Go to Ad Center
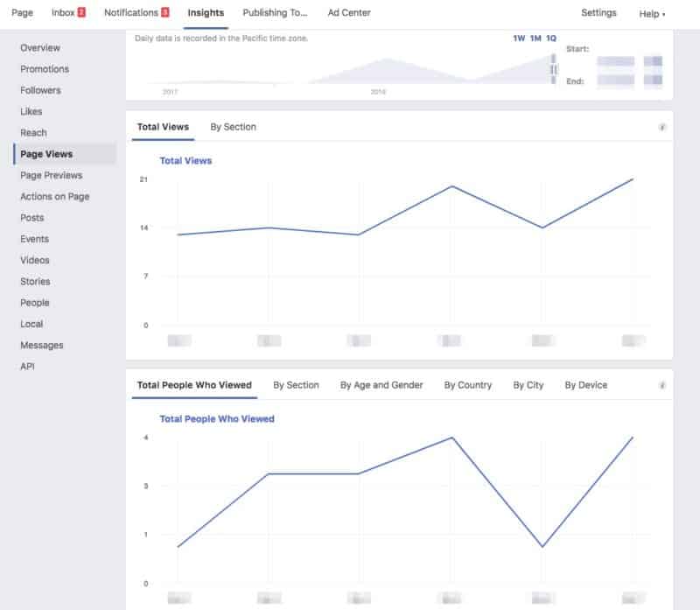This screenshot has height=610, width=700. pyautogui.click(x=349, y=13)
